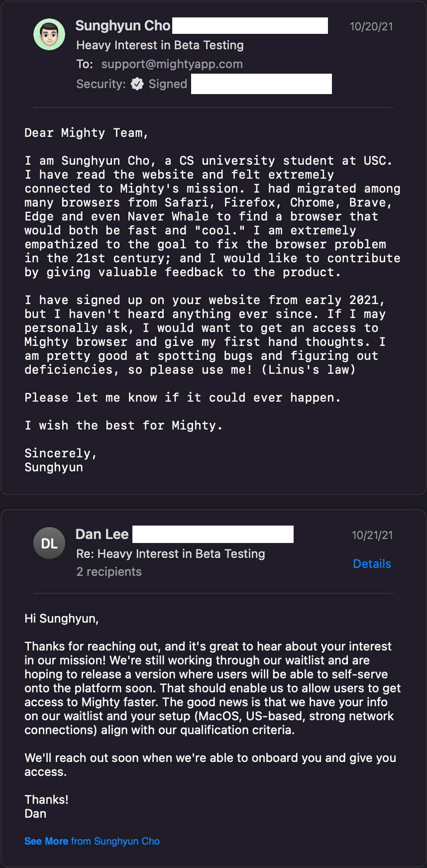427x868 pixels.
Task: Click the 'Thanks!' sign-off in Dan's reply
Action: (x=46, y=800)
